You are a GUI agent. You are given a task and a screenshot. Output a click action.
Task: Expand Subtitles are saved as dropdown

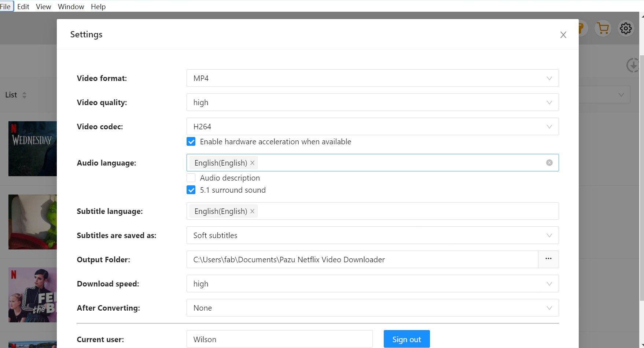372,235
